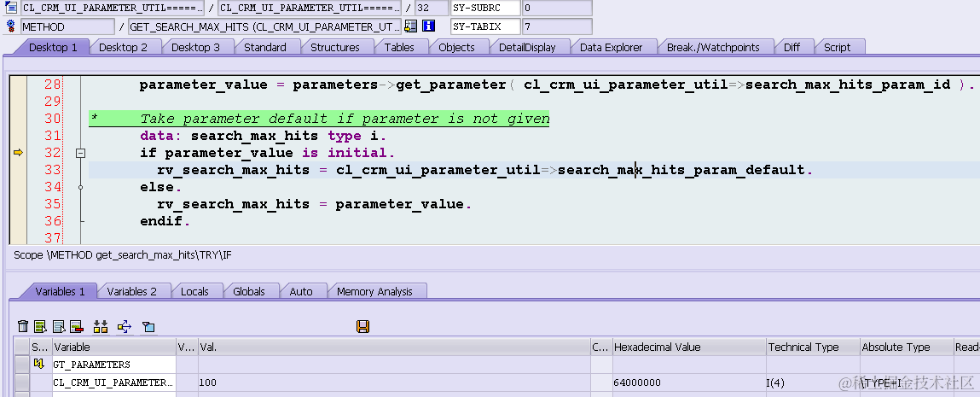The width and height of the screenshot is (980, 397).
Task: Click line number 28 in the editor
Action: click(53, 85)
